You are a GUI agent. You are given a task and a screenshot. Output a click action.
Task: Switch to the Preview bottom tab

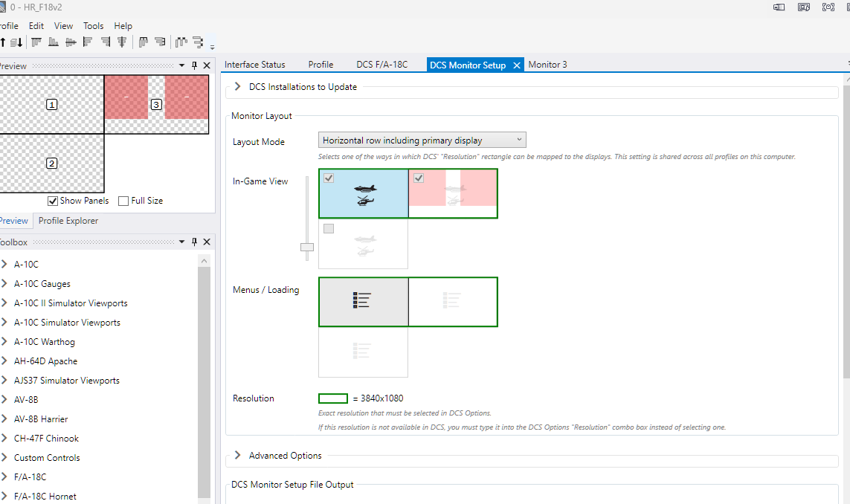point(14,221)
